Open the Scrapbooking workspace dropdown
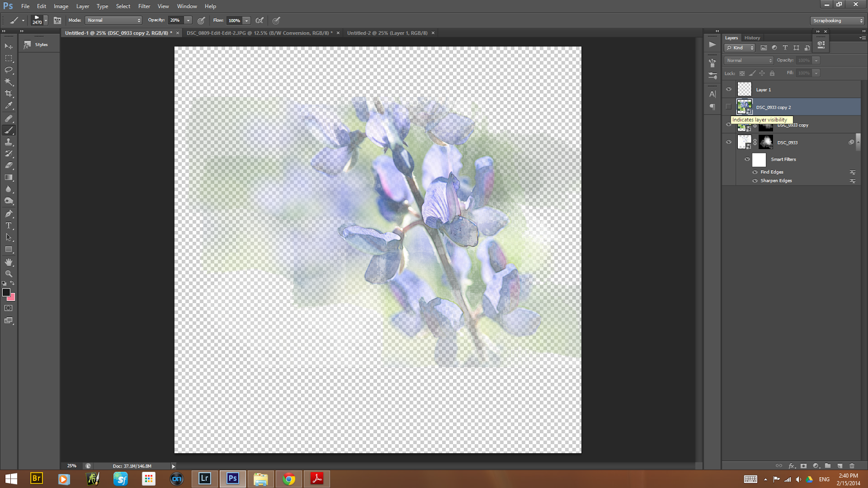Image resolution: width=868 pixels, height=488 pixels. pyautogui.click(x=838, y=21)
